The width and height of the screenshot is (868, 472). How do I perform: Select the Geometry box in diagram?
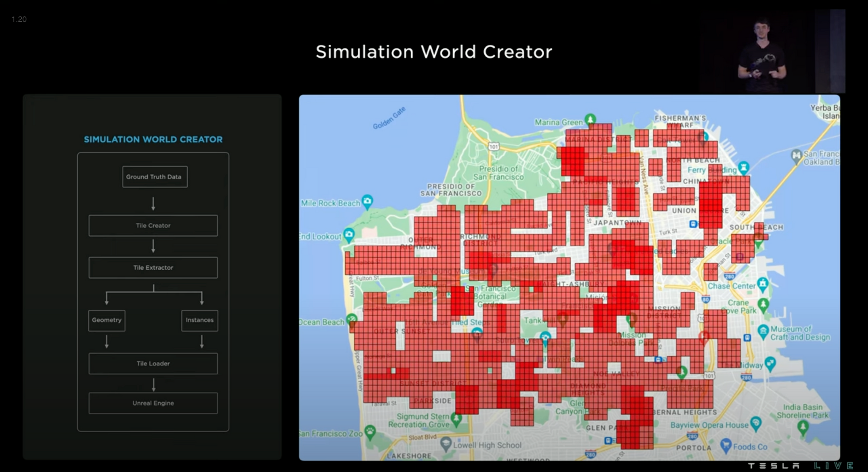(107, 320)
